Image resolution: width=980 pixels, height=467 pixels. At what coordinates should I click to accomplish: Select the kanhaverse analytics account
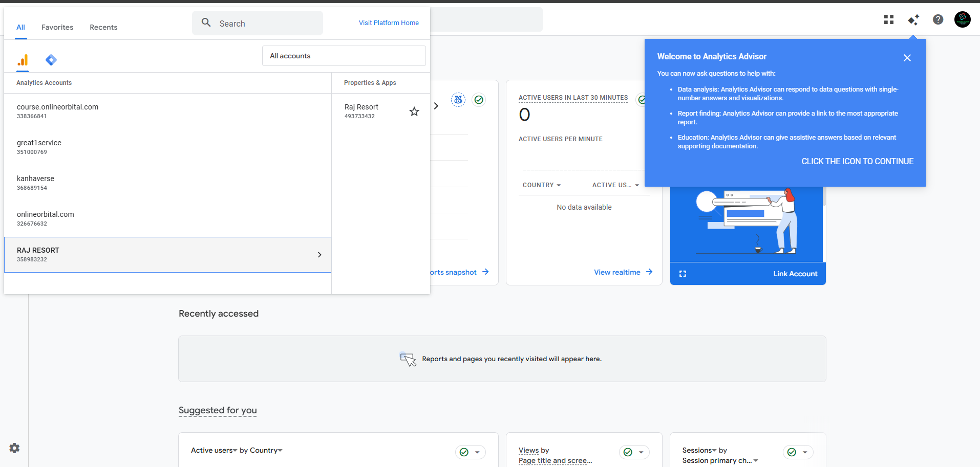35,183
